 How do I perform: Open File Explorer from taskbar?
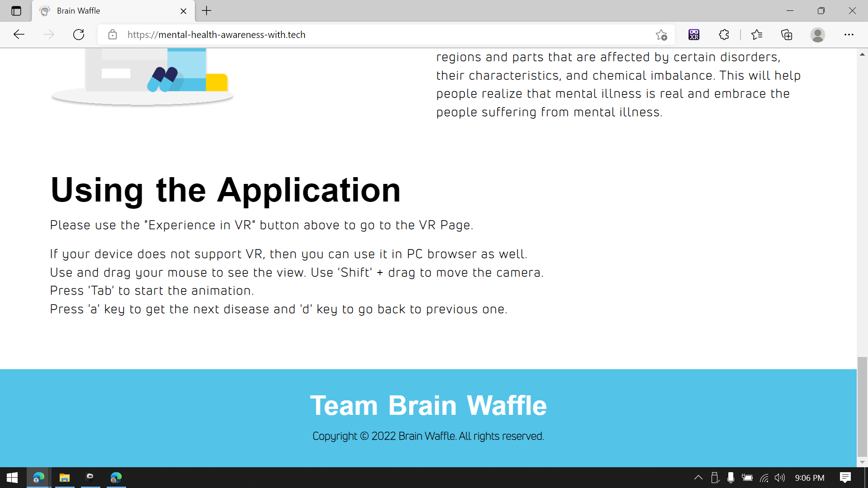(65, 478)
